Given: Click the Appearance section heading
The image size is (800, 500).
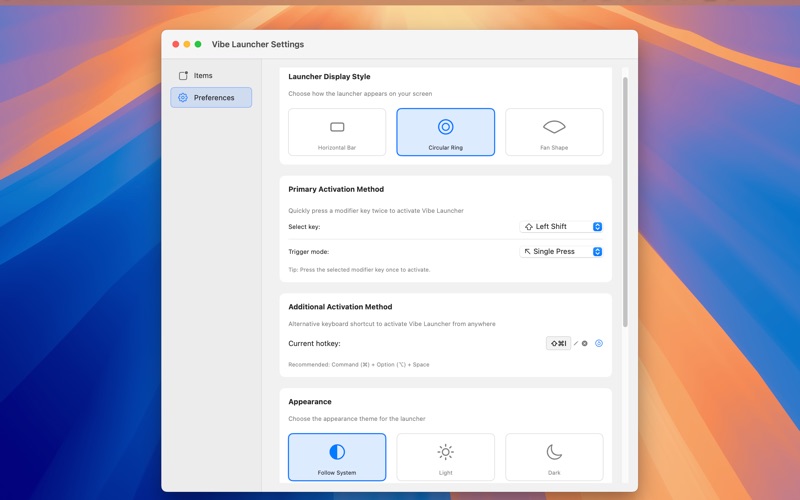Looking at the screenshot, I should click(310, 402).
